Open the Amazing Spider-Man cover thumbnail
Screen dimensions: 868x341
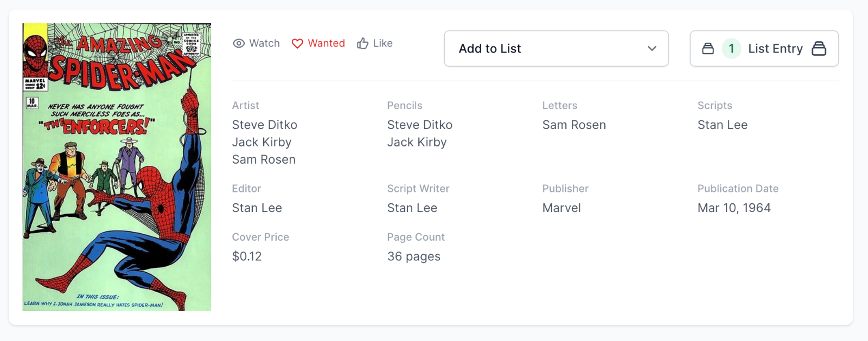117,167
